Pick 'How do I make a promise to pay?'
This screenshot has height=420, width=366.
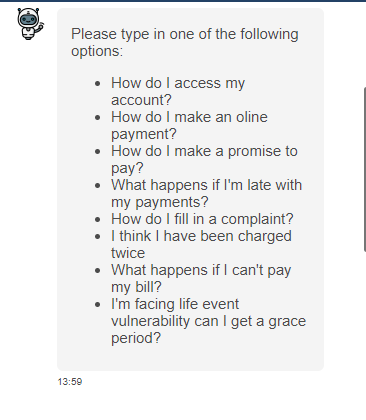pyautogui.click(x=204, y=159)
